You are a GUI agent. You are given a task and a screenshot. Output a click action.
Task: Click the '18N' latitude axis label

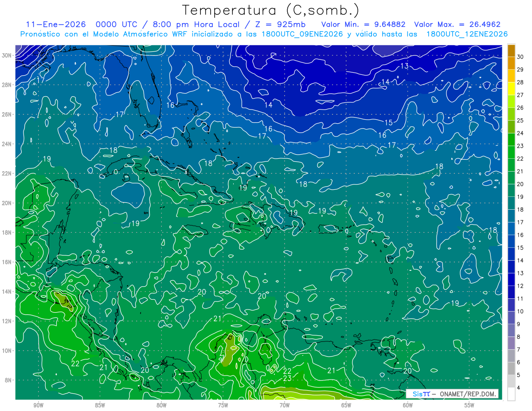pyautogui.click(x=7, y=232)
